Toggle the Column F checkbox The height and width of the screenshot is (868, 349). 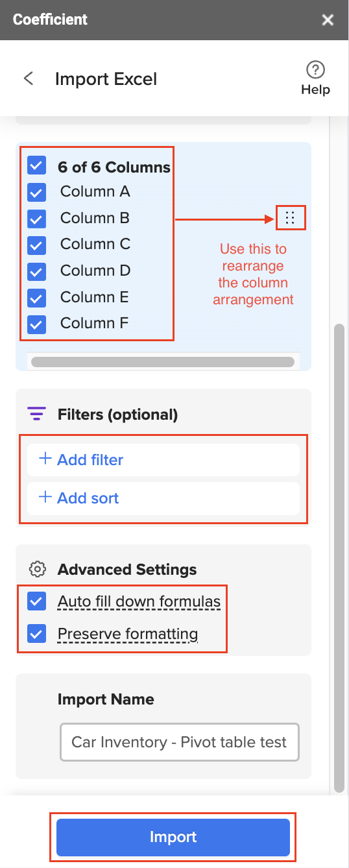(37, 324)
